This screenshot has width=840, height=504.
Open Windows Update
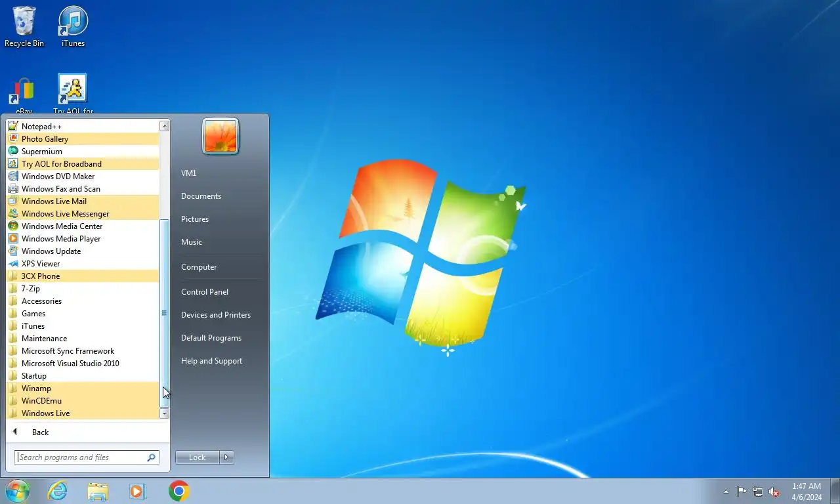point(83,251)
